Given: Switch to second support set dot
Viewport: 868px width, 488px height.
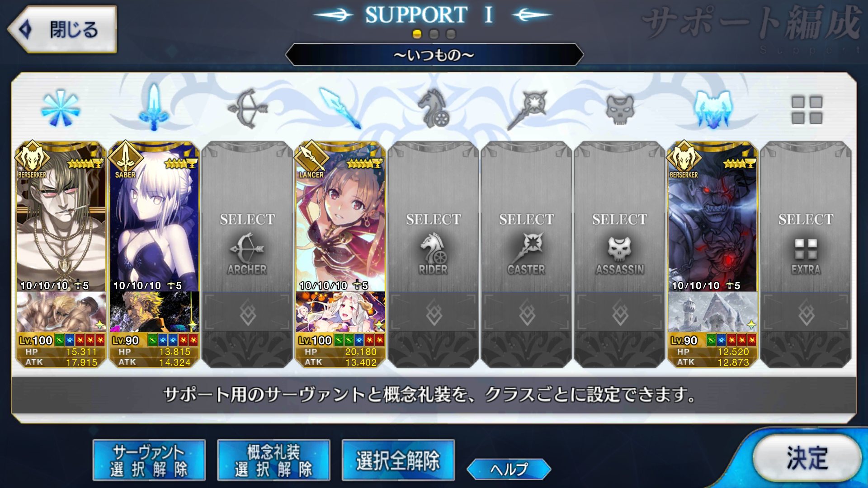Looking at the screenshot, I should tap(434, 34).
